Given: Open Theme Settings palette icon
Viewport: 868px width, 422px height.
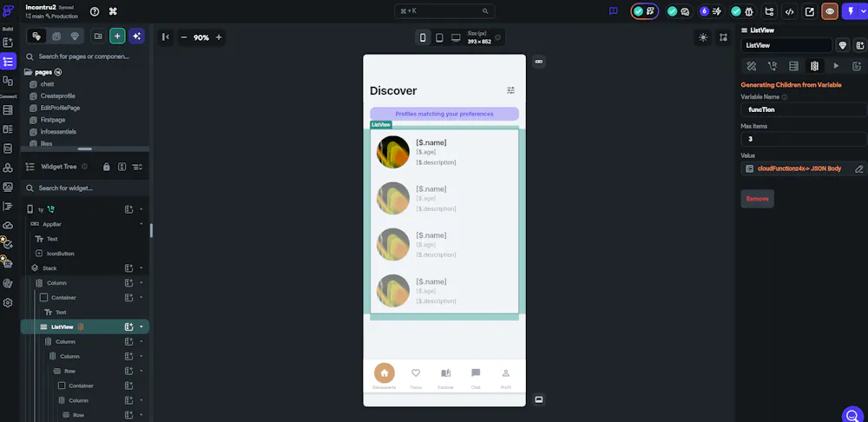Looking at the screenshot, I should point(8,284).
